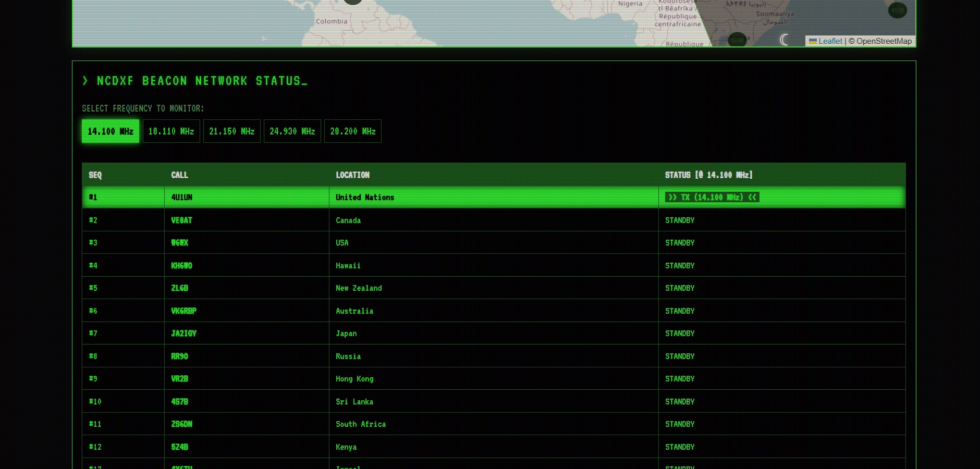Click the 4S7B beacon marker on map
980x469 pixels.
[897, 10]
